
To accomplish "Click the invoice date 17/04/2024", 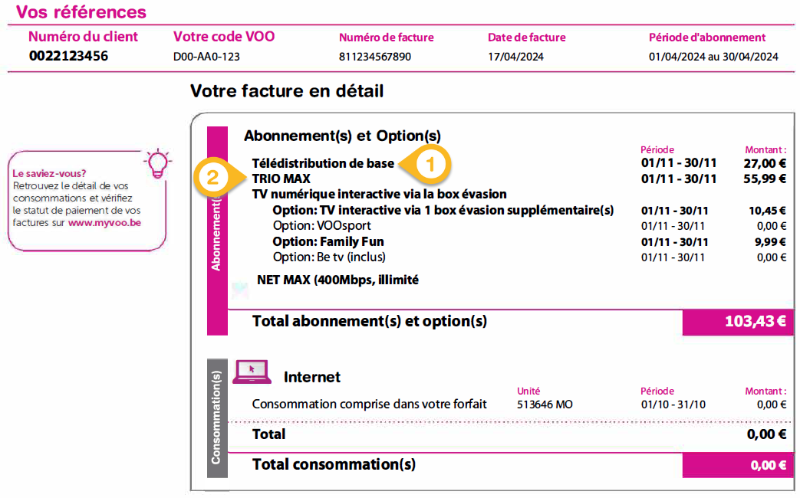I will point(515,57).
